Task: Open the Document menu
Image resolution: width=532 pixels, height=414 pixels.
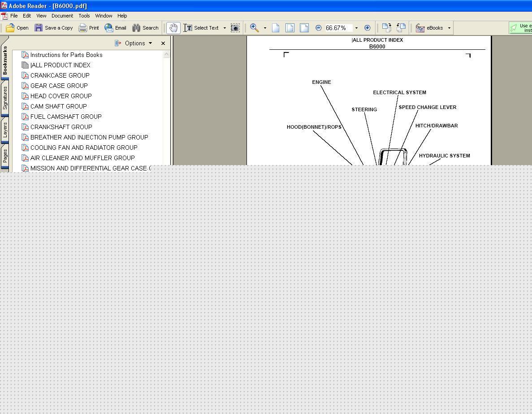Action: click(62, 16)
